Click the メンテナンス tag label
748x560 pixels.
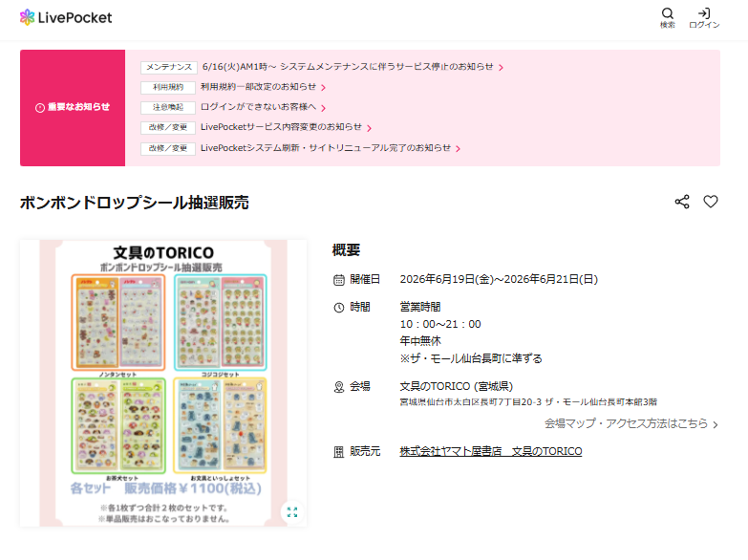[169, 67]
